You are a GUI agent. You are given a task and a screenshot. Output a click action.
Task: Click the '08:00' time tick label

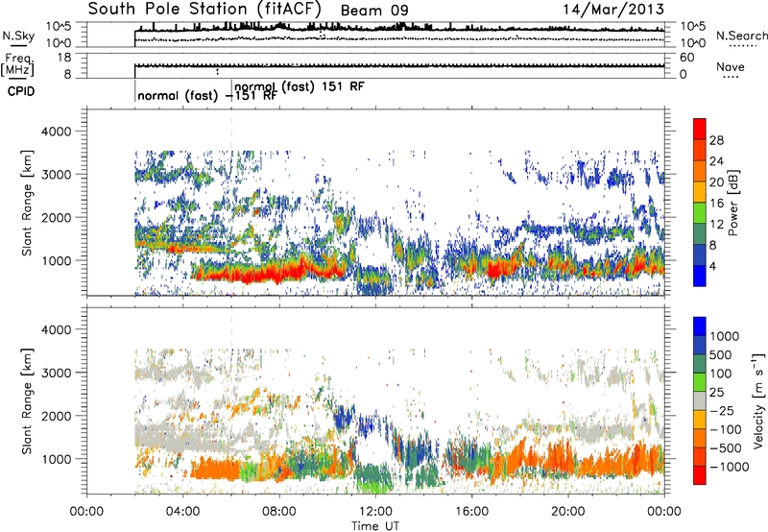pos(279,512)
